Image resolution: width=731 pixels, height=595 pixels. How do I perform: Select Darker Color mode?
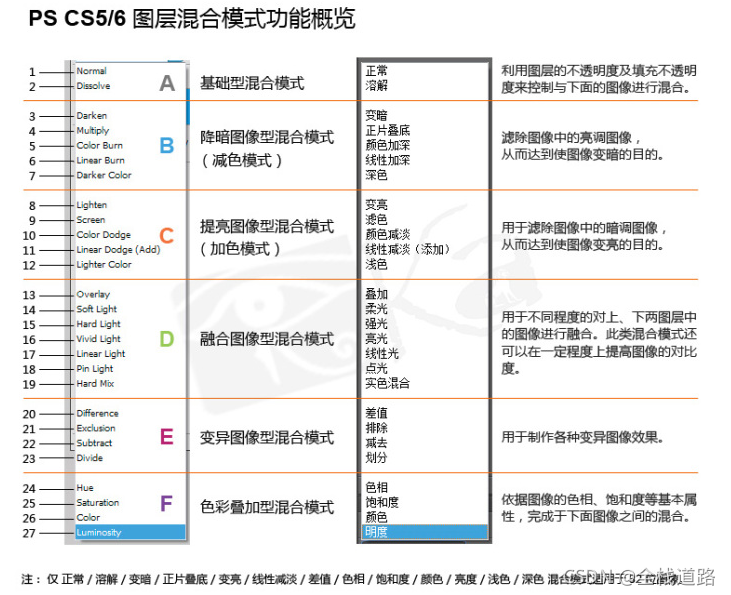(x=103, y=175)
